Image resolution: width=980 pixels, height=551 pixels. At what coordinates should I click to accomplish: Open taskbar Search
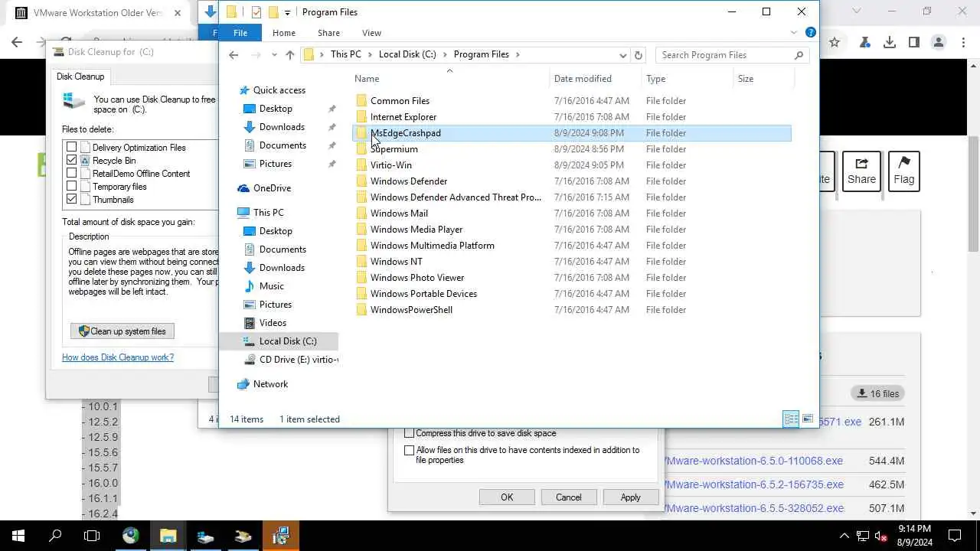coord(55,536)
